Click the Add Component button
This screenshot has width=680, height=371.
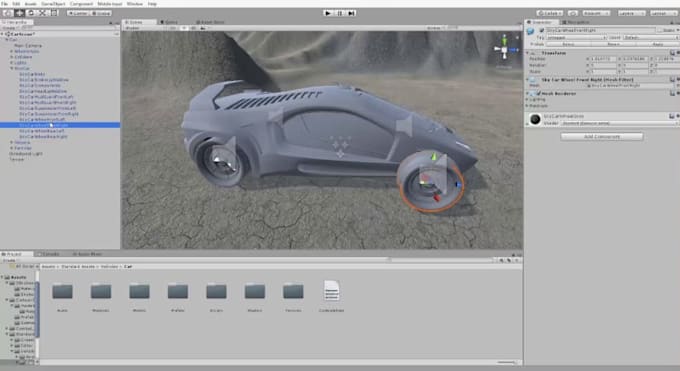tap(602, 136)
